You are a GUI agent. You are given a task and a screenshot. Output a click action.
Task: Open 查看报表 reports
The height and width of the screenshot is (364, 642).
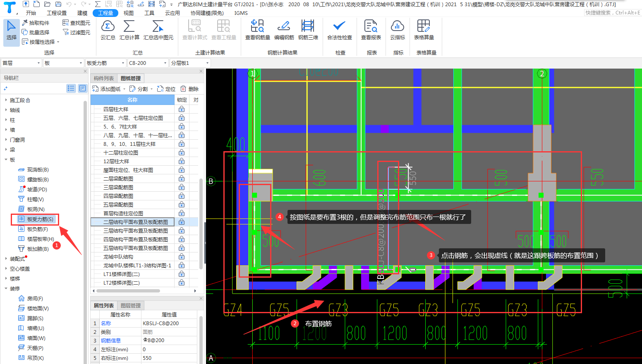[371, 30]
